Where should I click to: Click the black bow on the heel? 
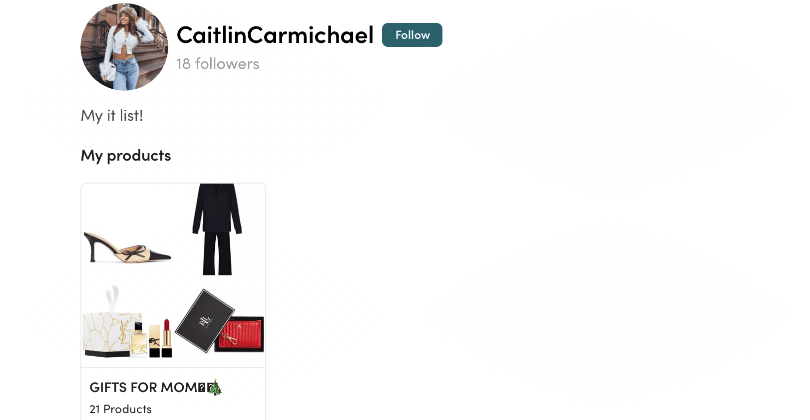pyautogui.click(x=131, y=253)
